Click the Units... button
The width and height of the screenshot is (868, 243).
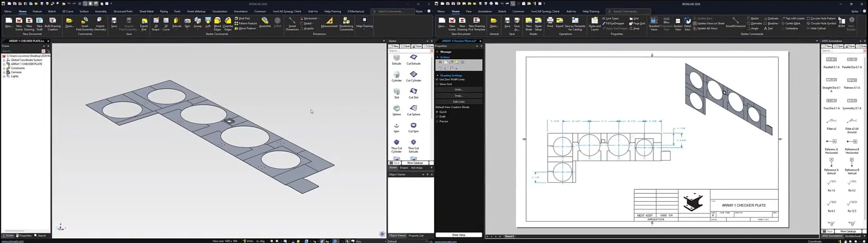tap(458, 90)
